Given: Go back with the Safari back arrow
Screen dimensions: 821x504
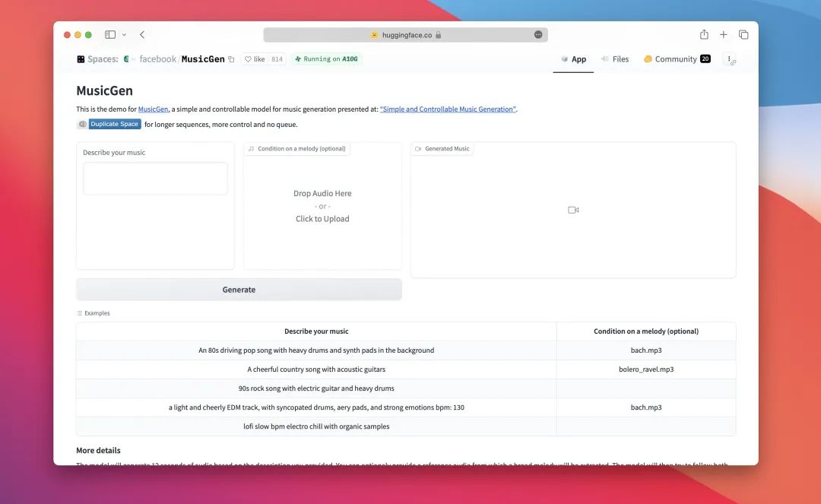Looking at the screenshot, I should click(x=142, y=34).
